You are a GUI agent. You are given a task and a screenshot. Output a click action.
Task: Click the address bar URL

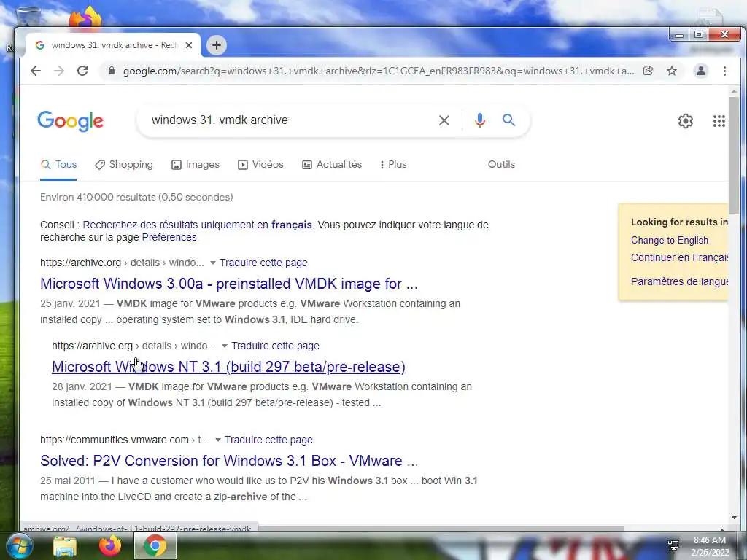pyautogui.click(x=379, y=71)
